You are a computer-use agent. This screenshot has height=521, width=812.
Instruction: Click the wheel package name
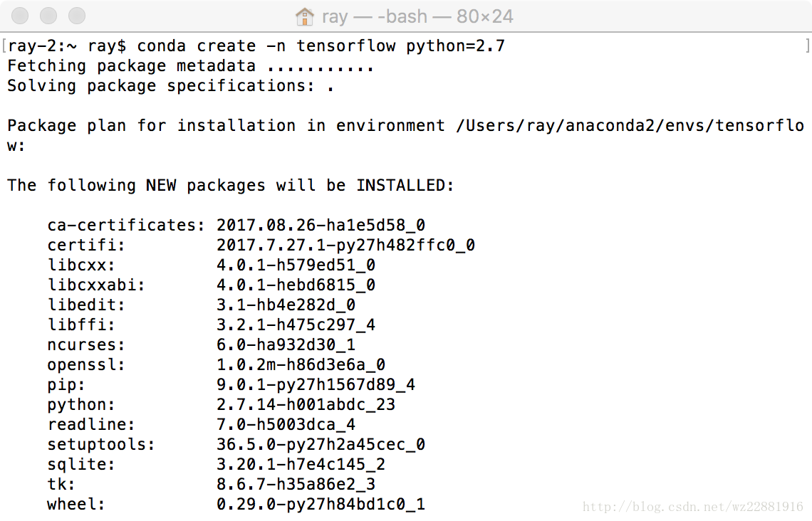point(76,505)
